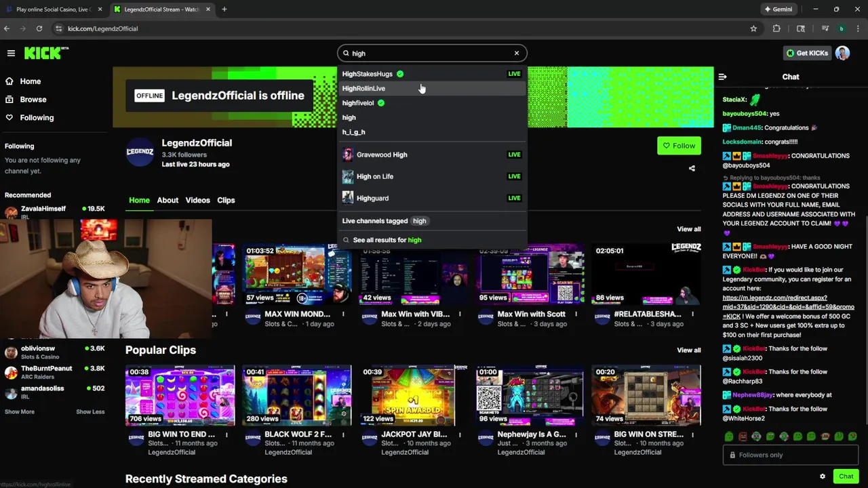Go to Home in sidebar
Image resolution: width=868 pixels, height=488 pixels.
(30, 81)
